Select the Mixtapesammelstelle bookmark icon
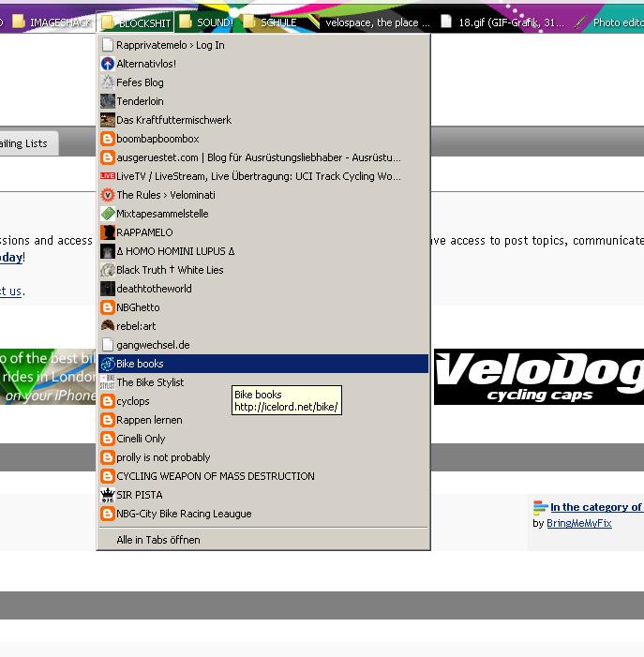Viewport: 644px width, 657px height. pos(108,214)
